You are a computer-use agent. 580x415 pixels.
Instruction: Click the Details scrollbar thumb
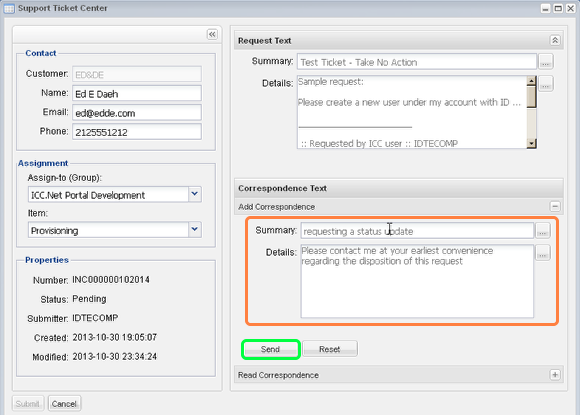(532, 97)
